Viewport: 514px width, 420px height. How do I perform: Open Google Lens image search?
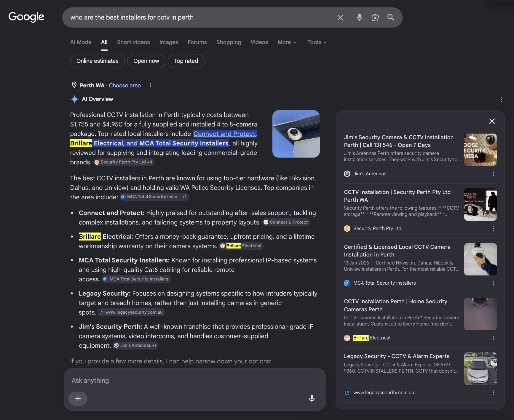point(375,17)
